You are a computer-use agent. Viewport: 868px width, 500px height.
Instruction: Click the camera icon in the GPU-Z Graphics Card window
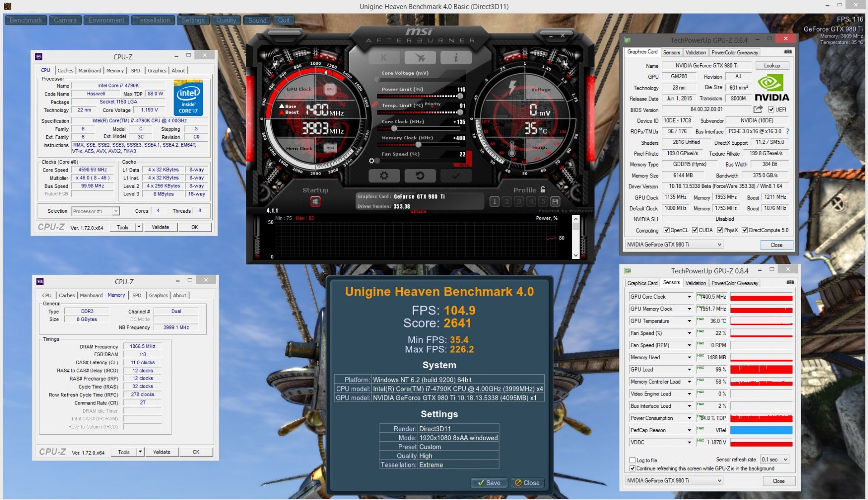pyautogui.click(x=788, y=52)
